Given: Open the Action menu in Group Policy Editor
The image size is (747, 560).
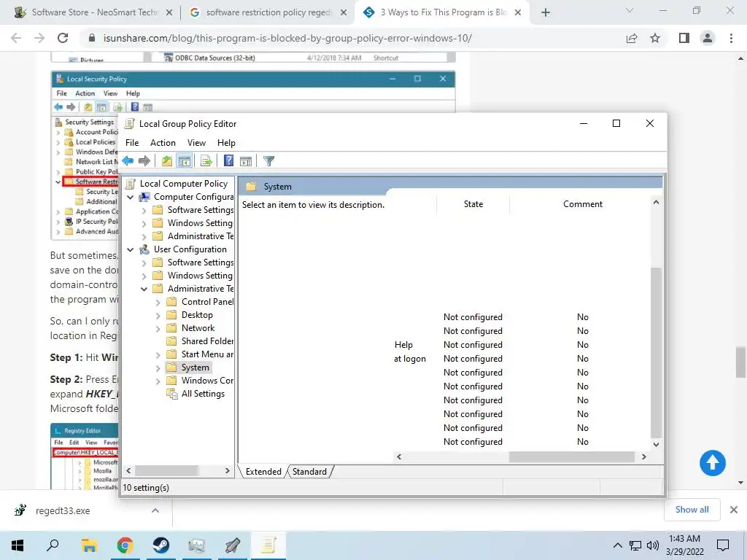Looking at the screenshot, I should coord(163,143).
